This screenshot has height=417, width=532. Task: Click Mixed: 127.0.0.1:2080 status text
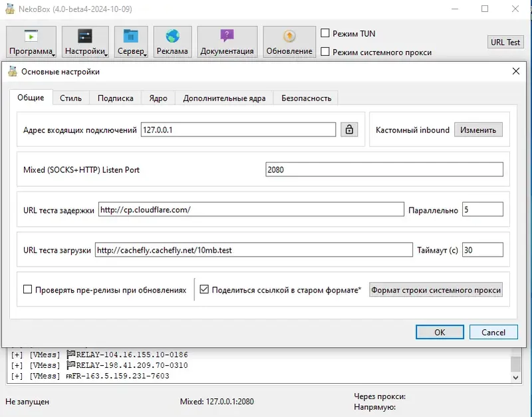click(x=217, y=402)
